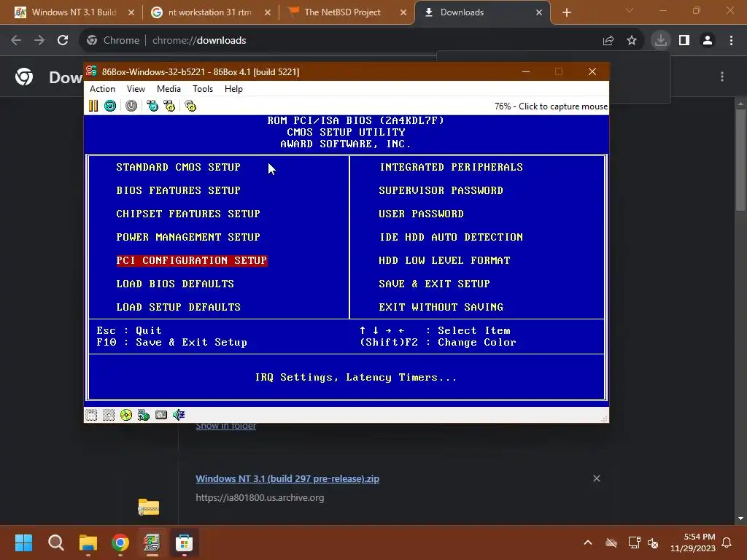
Task: Click the 86Box taskbar icon
Action: [x=152, y=542]
